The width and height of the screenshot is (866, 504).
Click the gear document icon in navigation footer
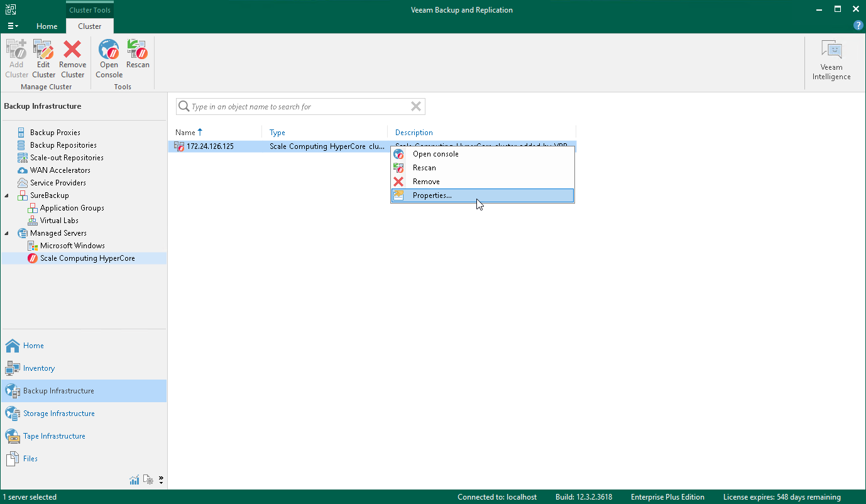coord(148,480)
